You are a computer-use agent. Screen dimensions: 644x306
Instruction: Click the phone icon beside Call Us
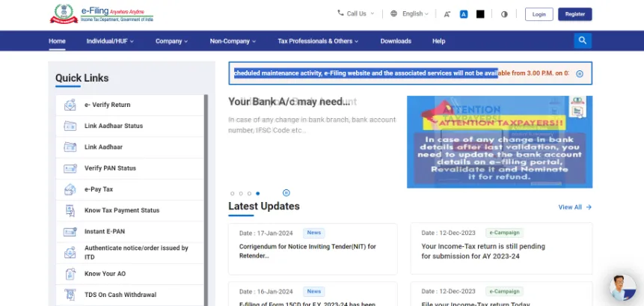pyautogui.click(x=340, y=13)
